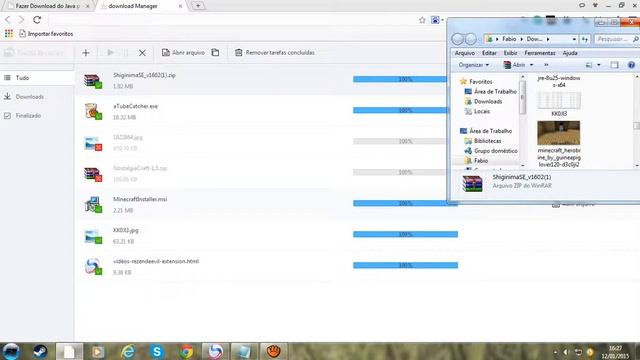640x360 pixels.
Task: Click the play icon to resume the download
Action: pos(110,53)
